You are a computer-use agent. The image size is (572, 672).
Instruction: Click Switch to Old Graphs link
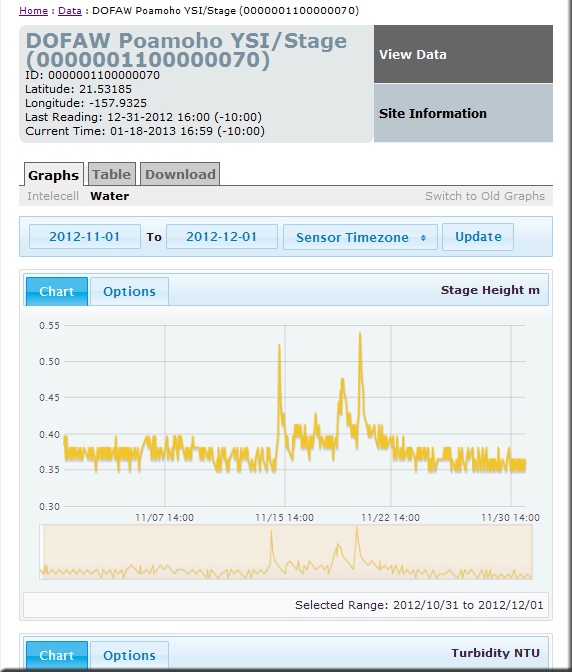pos(485,196)
